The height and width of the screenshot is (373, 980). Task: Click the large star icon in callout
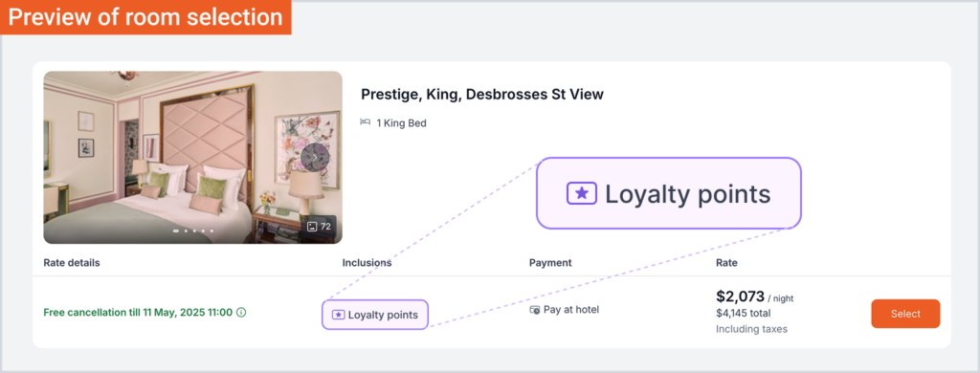click(x=582, y=193)
